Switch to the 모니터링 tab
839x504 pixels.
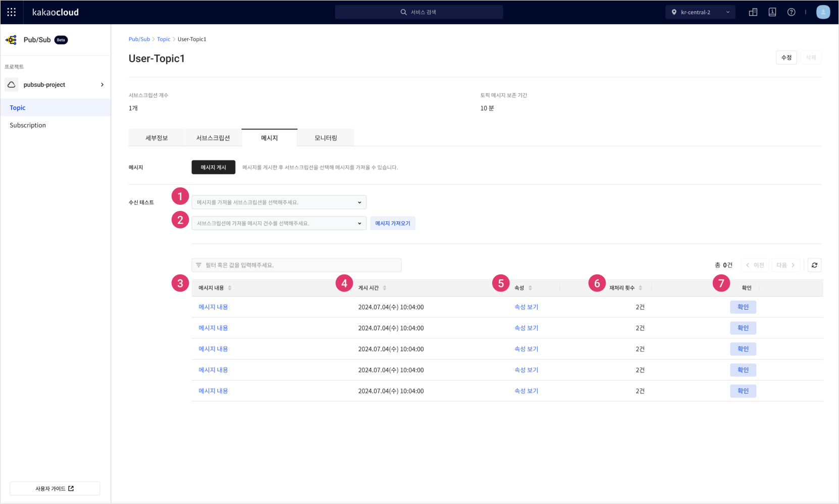[x=326, y=138]
